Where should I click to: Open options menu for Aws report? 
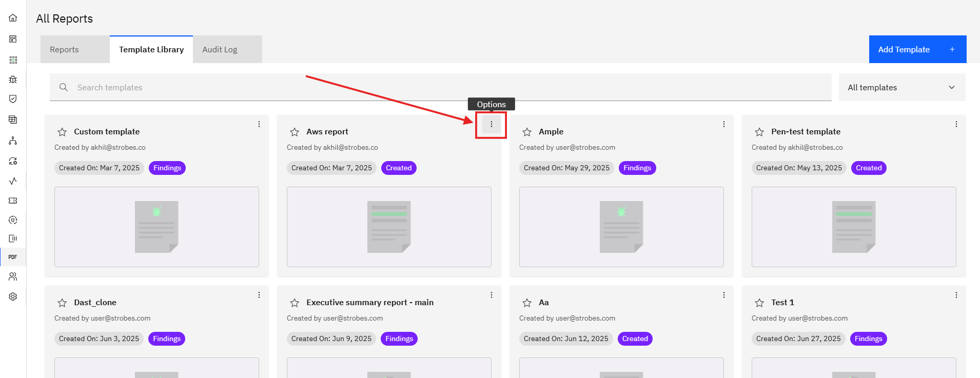tap(492, 124)
